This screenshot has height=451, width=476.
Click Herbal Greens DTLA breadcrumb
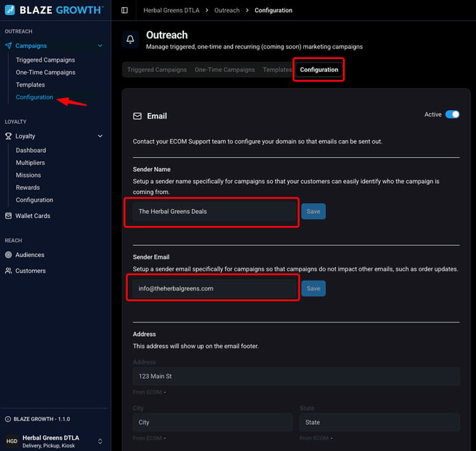tap(171, 11)
